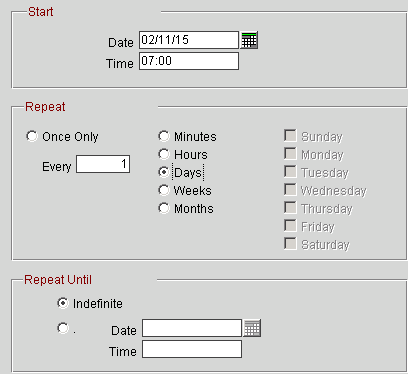
Task: Click the Start Time field showing 07:00
Action: coord(189,61)
